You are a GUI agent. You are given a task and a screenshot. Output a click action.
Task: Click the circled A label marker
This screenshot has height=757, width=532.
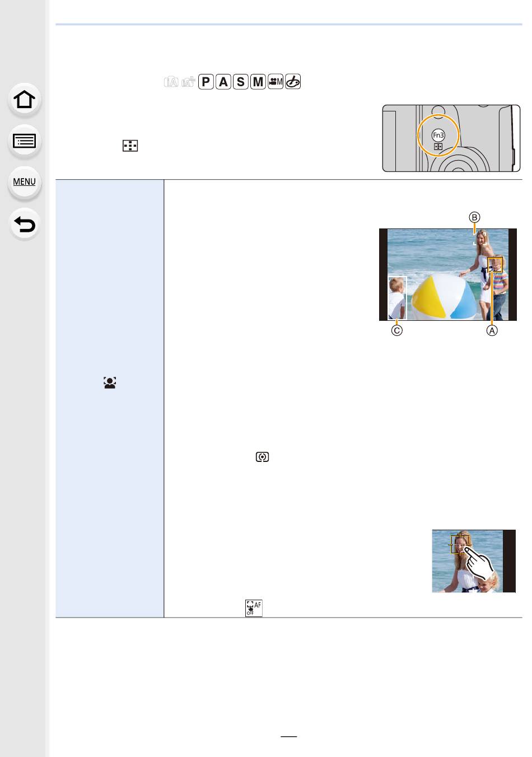pyautogui.click(x=491, y=330)
